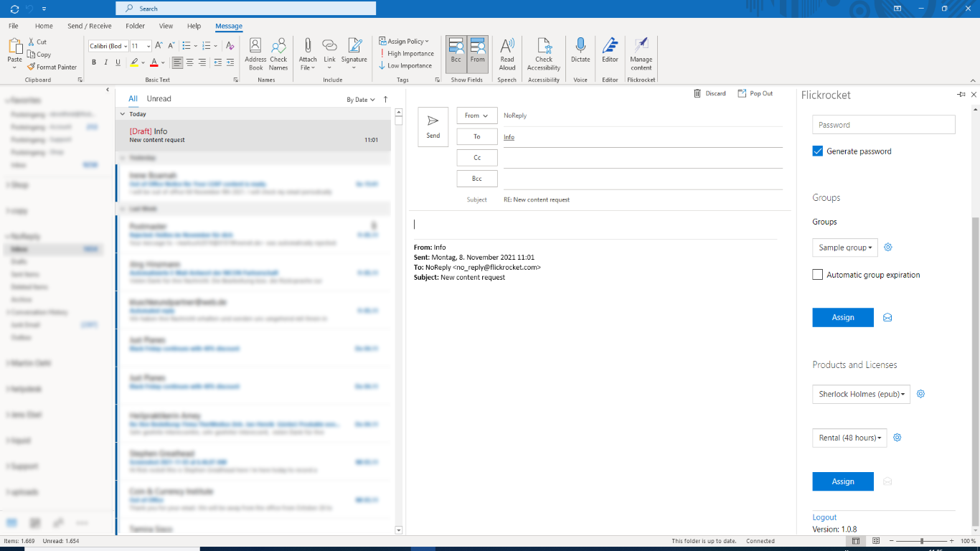980x551 pixels.
Task: Click the Password input field
Action: 884,125
